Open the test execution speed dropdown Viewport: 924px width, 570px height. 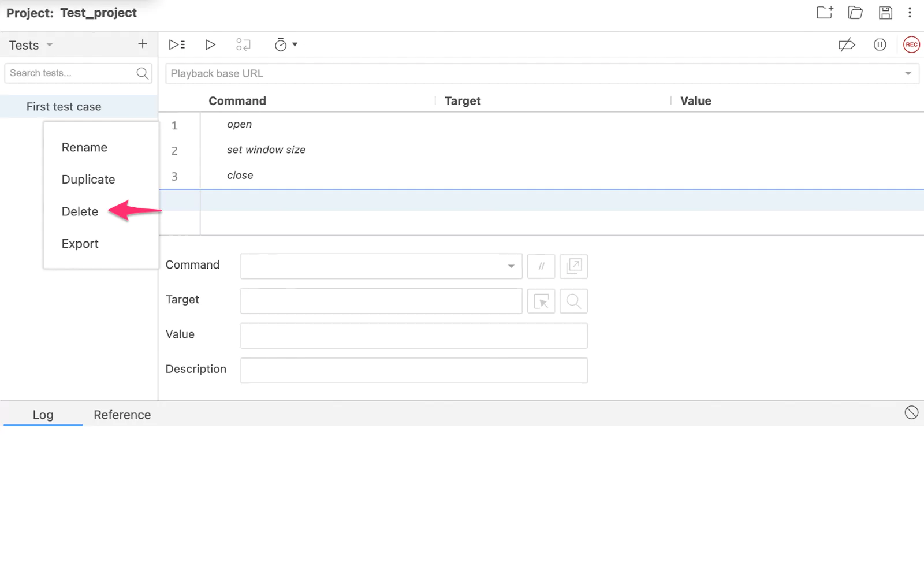click(x=296, y=44)
